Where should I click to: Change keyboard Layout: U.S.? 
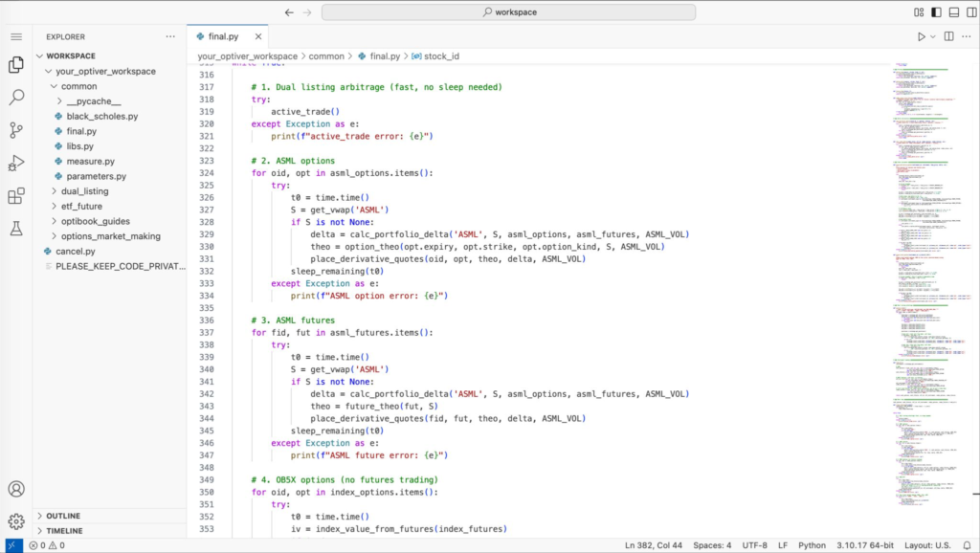[927, 545]
